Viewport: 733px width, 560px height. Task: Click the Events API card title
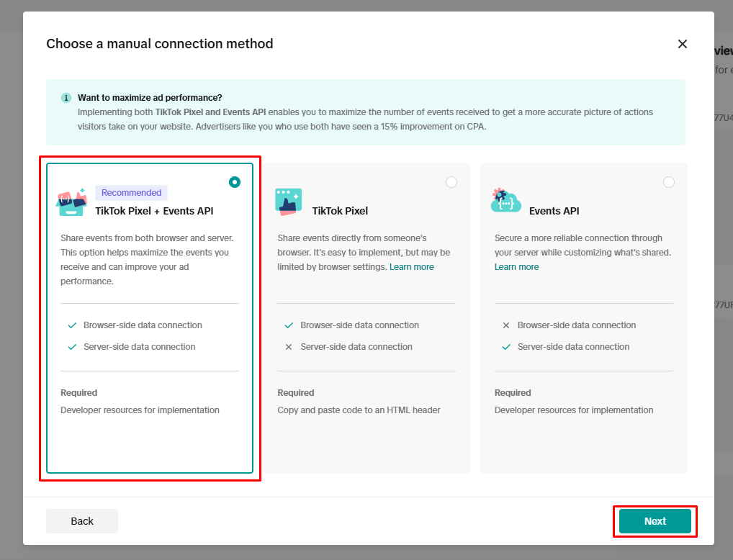click(x=554, y=211)
